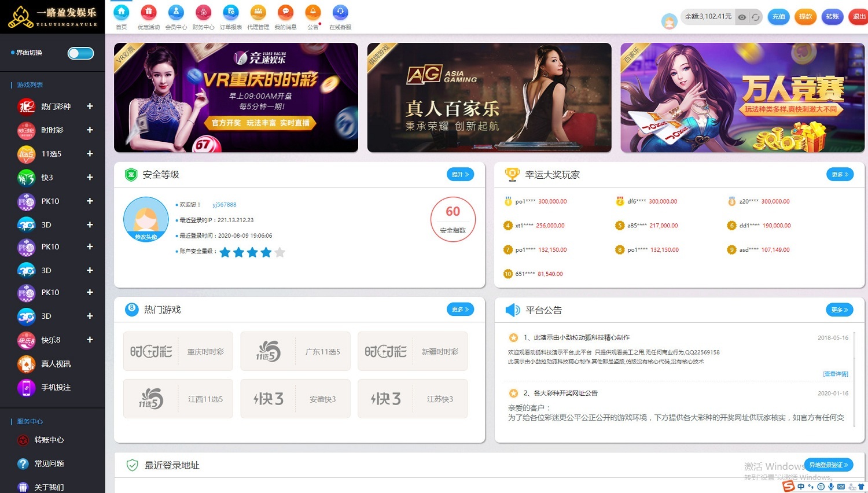868x493 pixels.
Task: Click the 60 security index progress circle
Action: click(453, 219)
